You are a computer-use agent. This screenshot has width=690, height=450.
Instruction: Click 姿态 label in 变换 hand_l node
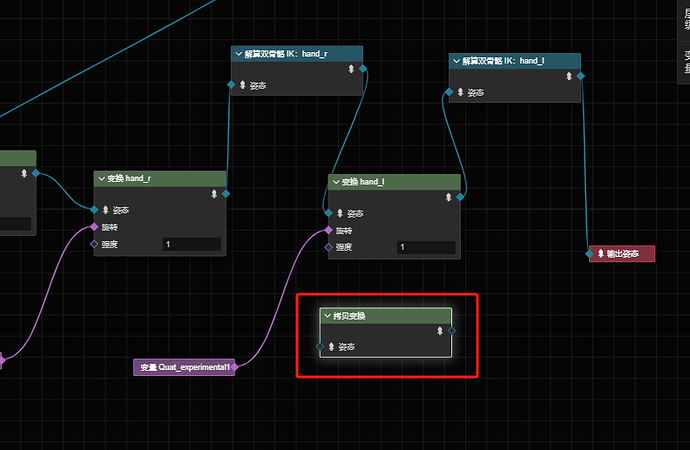[355, 214]
